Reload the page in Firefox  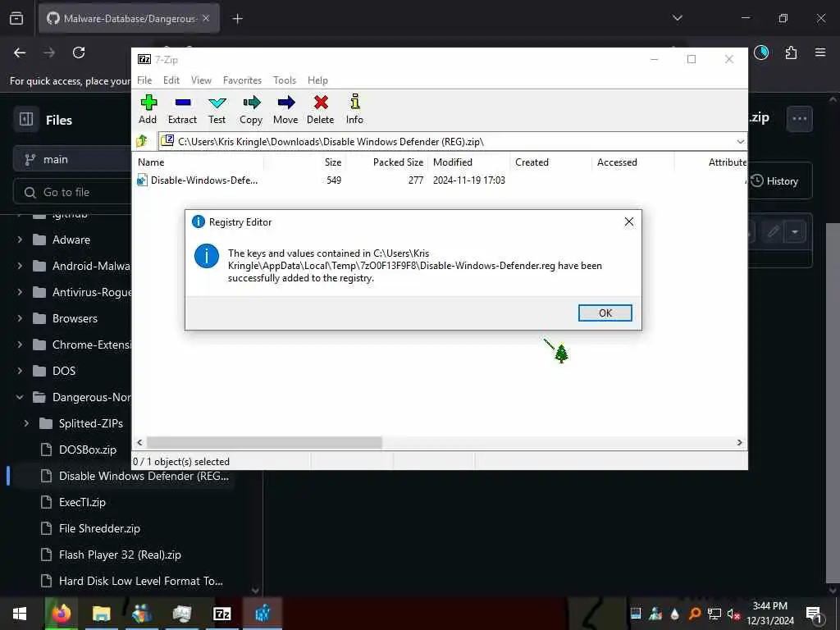(x=79, y=52)
